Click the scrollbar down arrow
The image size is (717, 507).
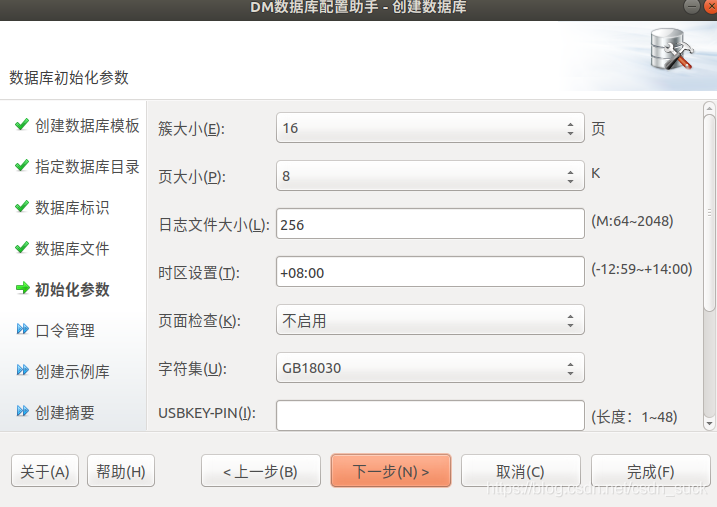click(x=709, y=424)
